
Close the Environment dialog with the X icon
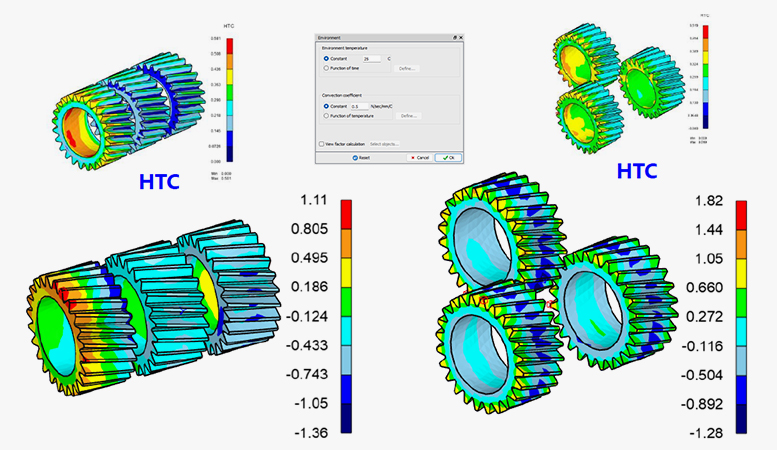tap(461, 37)
